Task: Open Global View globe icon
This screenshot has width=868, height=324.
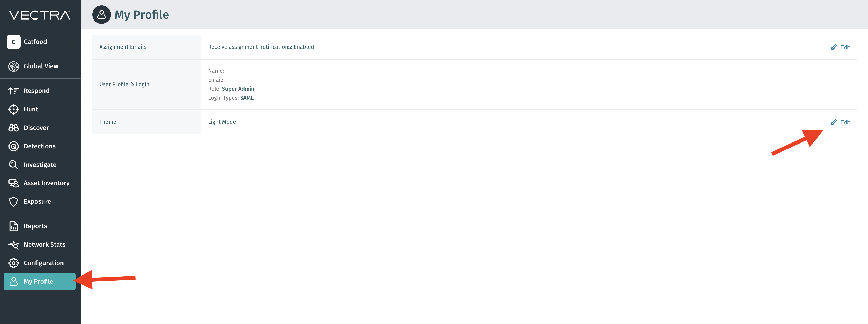Action: (13, 66)
